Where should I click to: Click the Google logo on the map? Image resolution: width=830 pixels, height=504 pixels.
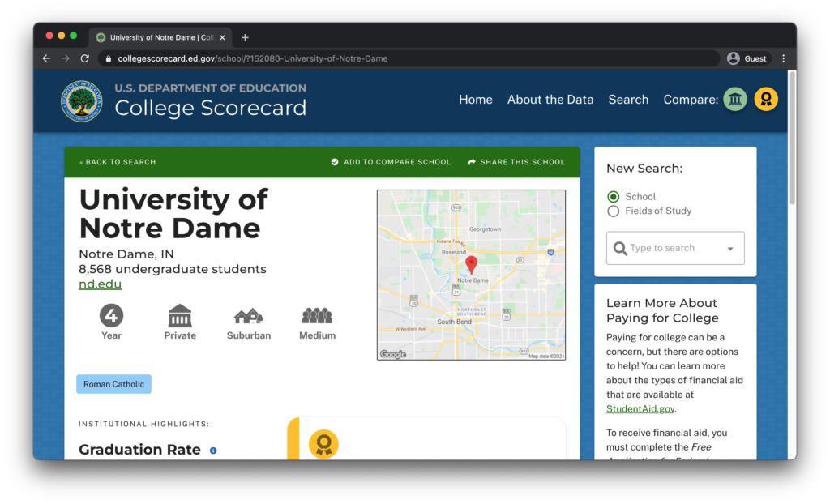point(393,354)
